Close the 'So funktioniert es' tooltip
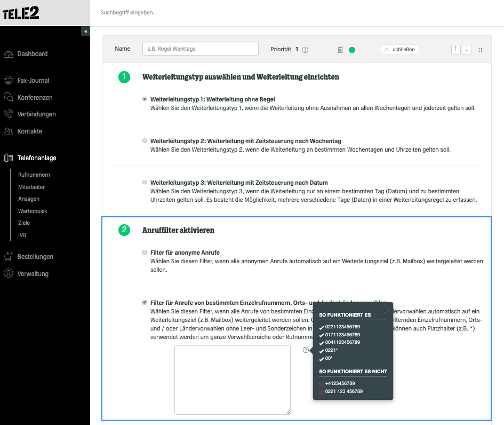504x425 pixels. coord(385,311)
